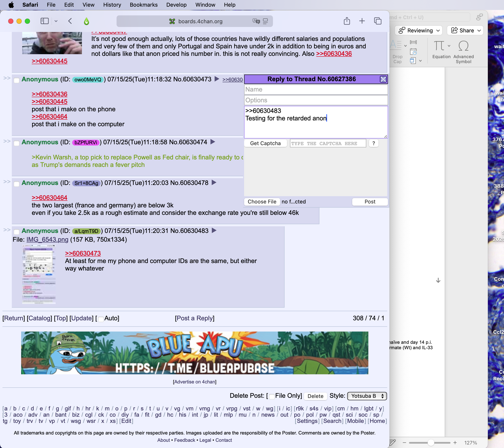This screenshot has height=448, width=504.
Task: Open post menu arrow for No.60630483
Action: 214,231
